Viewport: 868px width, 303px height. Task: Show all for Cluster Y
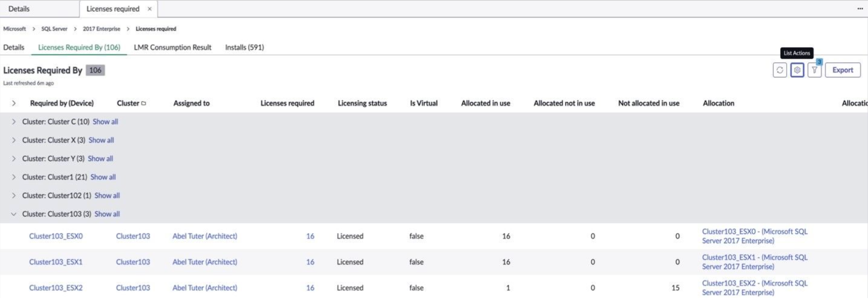[x=100, y=158]
